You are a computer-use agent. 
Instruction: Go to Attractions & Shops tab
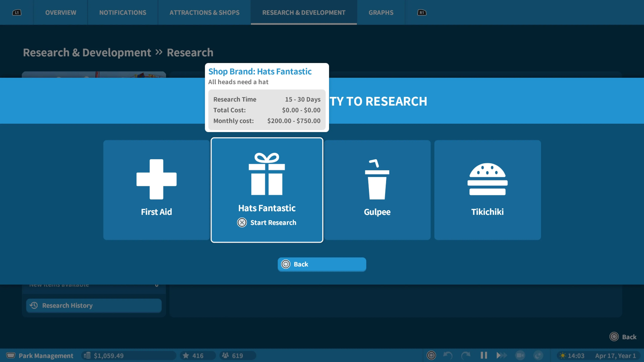coord(204,13)
